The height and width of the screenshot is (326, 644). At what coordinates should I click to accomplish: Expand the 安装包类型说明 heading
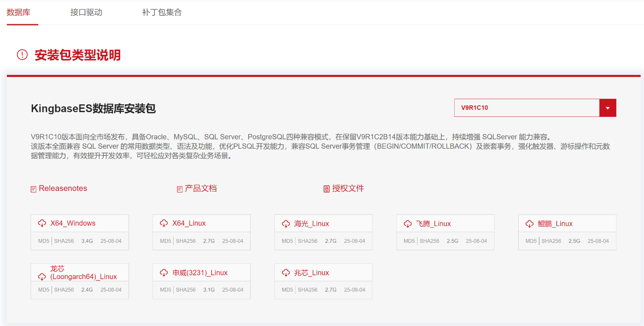pyautogui.click(x=77, y=55)
